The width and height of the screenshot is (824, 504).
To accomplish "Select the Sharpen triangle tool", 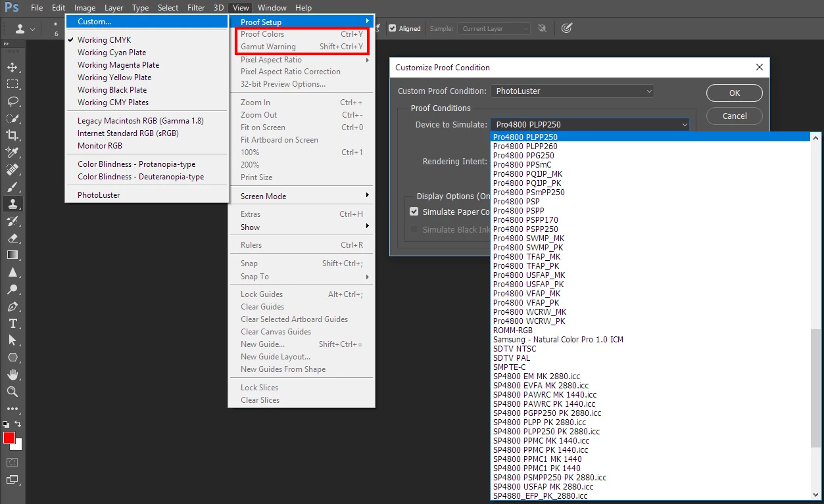I will pos(12,272).
